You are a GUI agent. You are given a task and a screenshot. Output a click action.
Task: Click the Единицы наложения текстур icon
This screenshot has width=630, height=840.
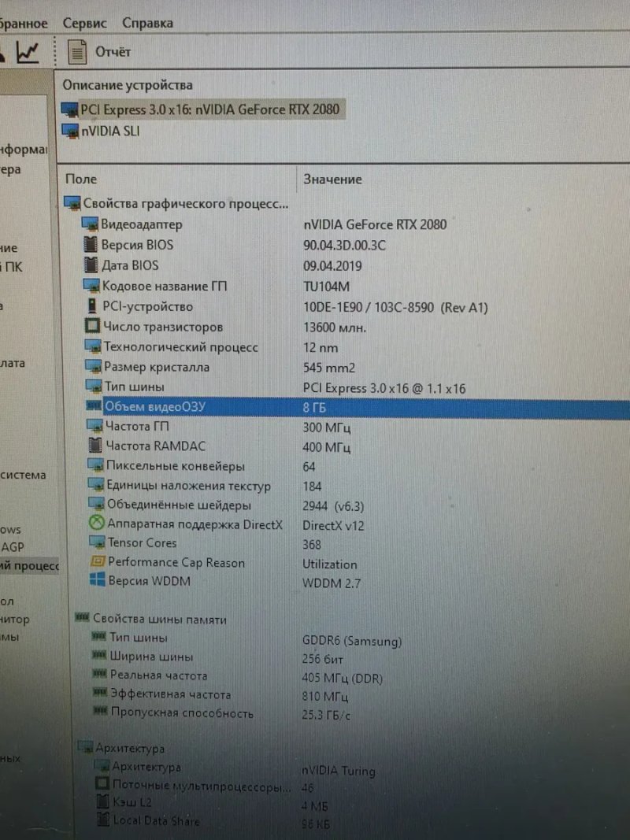96,485
